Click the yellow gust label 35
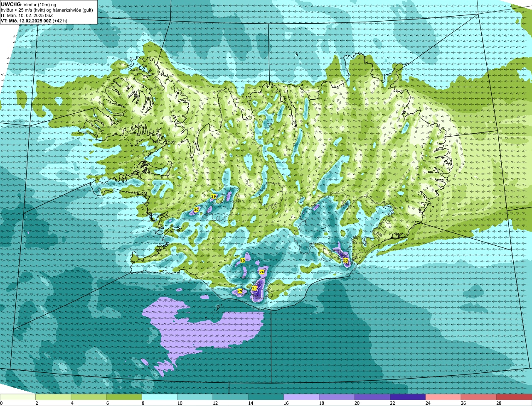 coord(254,288)
